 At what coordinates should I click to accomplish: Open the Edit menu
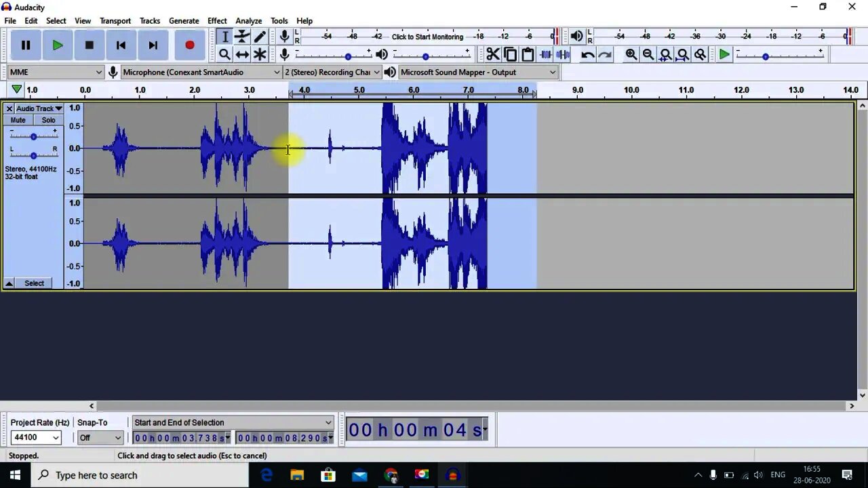[x=31, y=21]
